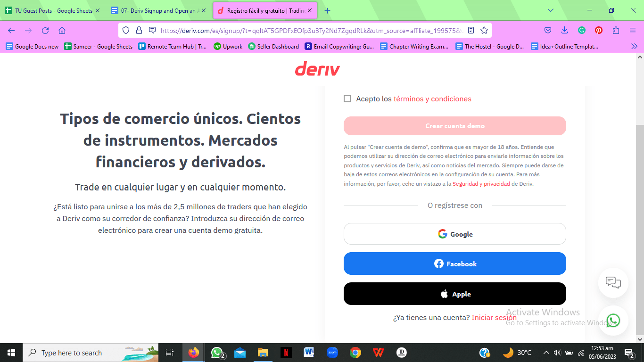644x362 pixels.
Task: Click the padlock site security icon
Action: 139,30
